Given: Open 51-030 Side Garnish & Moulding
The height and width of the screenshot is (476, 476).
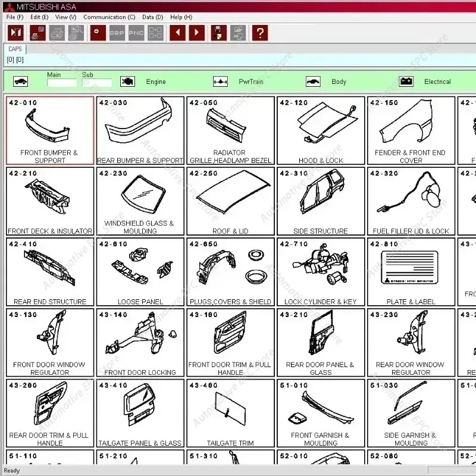Looking at the screenshot, I should tap(411, 413).
